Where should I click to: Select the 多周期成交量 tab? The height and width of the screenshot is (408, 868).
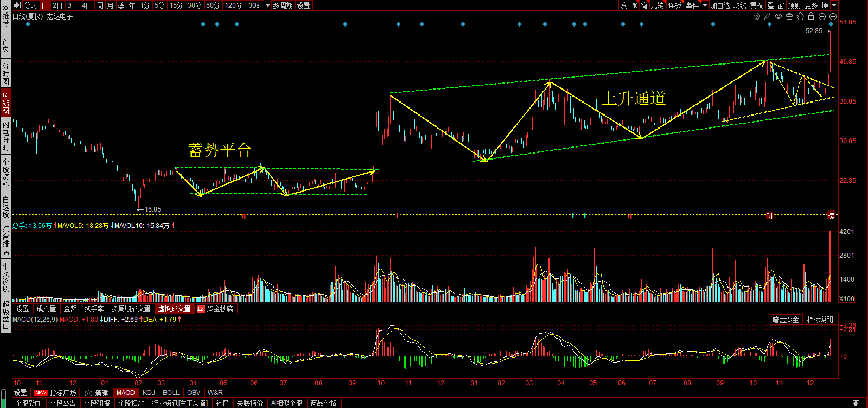(131, 309)
